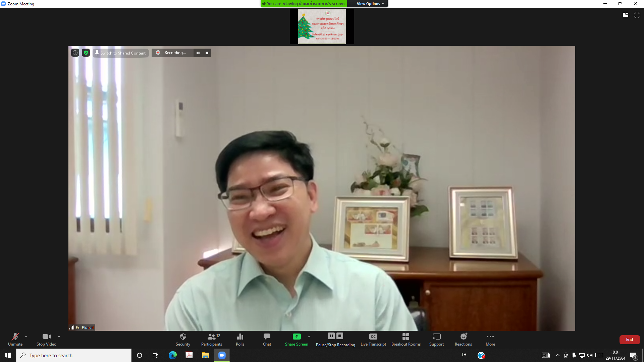Open Breakout Rooms
This screenshot has height=362, width=644.
point(406,339)
